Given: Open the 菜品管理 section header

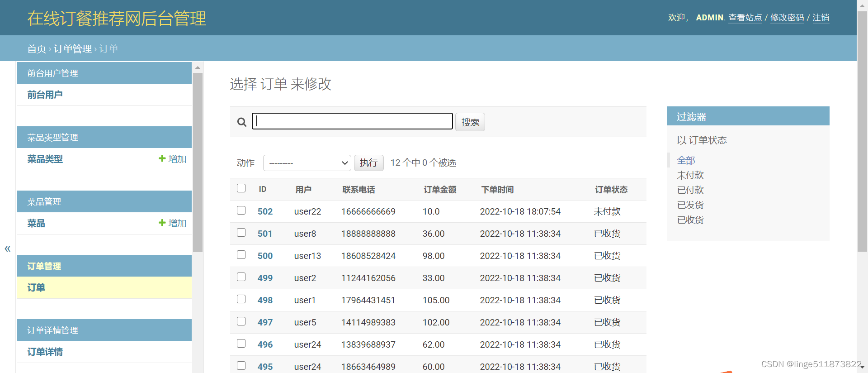Looking at the screenshot, I should tap(44, 201).
